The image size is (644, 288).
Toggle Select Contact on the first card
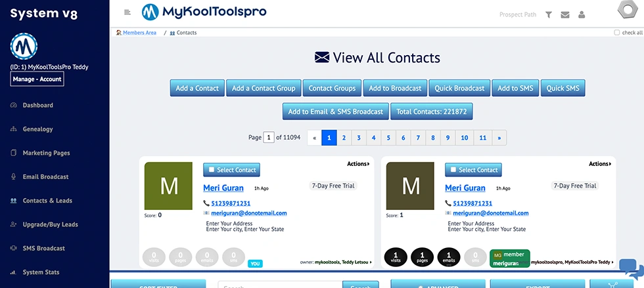(x=231, y=170)
